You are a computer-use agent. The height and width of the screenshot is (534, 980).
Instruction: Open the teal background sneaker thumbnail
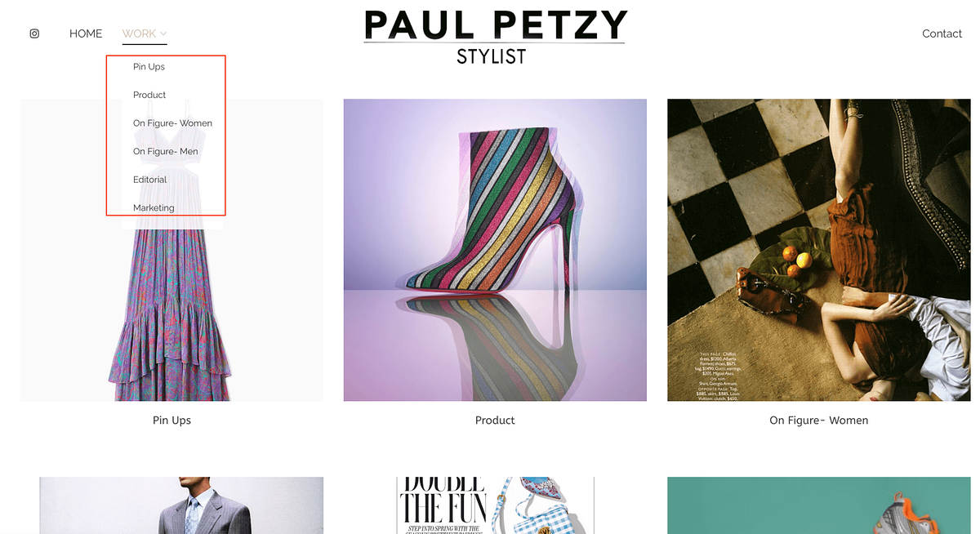[818, 505]
